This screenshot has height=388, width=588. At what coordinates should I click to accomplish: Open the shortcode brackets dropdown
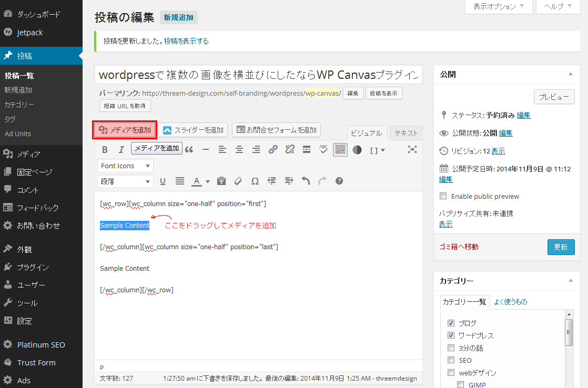point(378,150)
